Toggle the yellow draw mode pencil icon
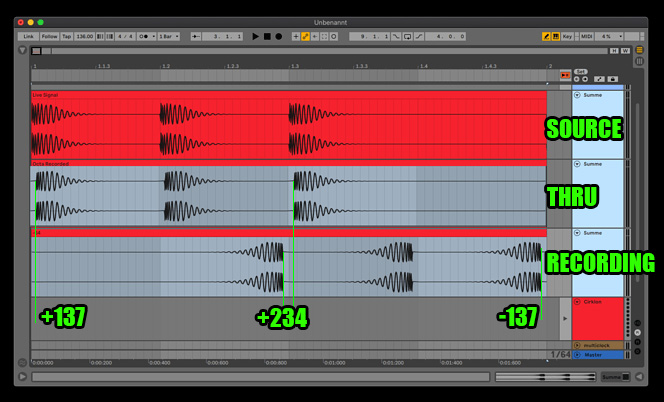Screen dimensions: 664x402 (x=545, y=36)
